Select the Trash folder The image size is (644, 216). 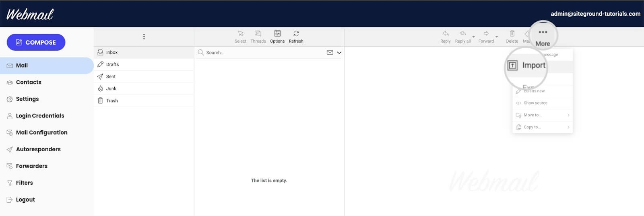[144, 101]
